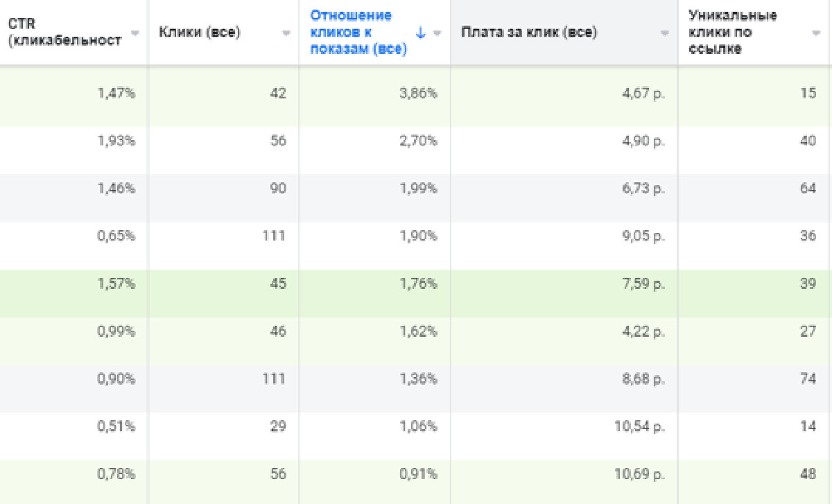Select the 10,54 р. cost cell
The width and height of the screenshot is (832, 504).
[564, 426]
